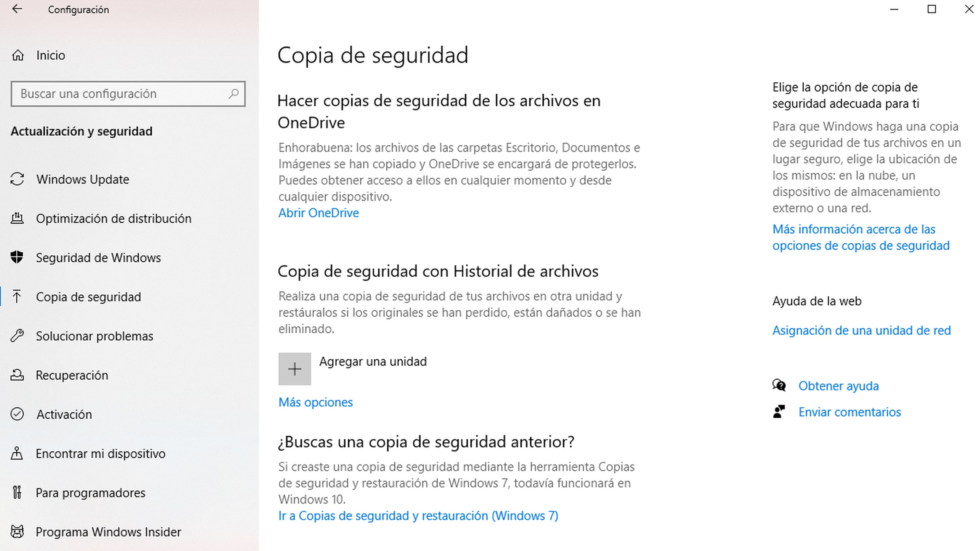Click the Enviar comentarios person icon
This screenshot has height=551, width=980.
[x=779, y=412]
